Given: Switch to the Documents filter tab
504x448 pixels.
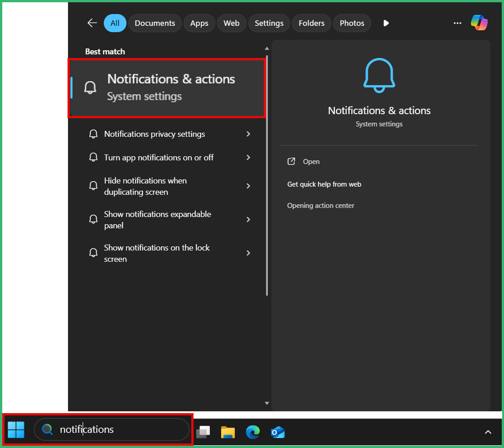Looking at the screenshot, I should tap(155, 23).
